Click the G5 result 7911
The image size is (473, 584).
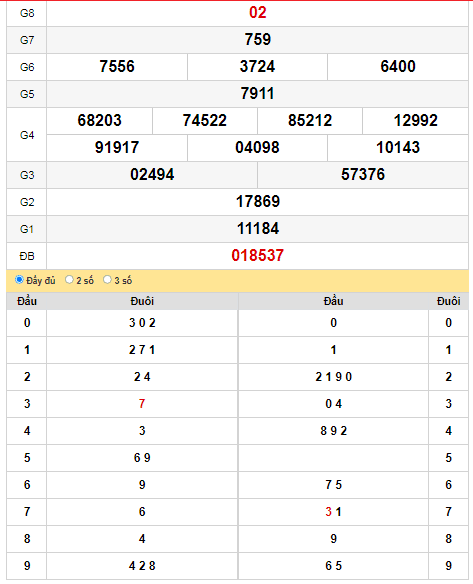257,93
